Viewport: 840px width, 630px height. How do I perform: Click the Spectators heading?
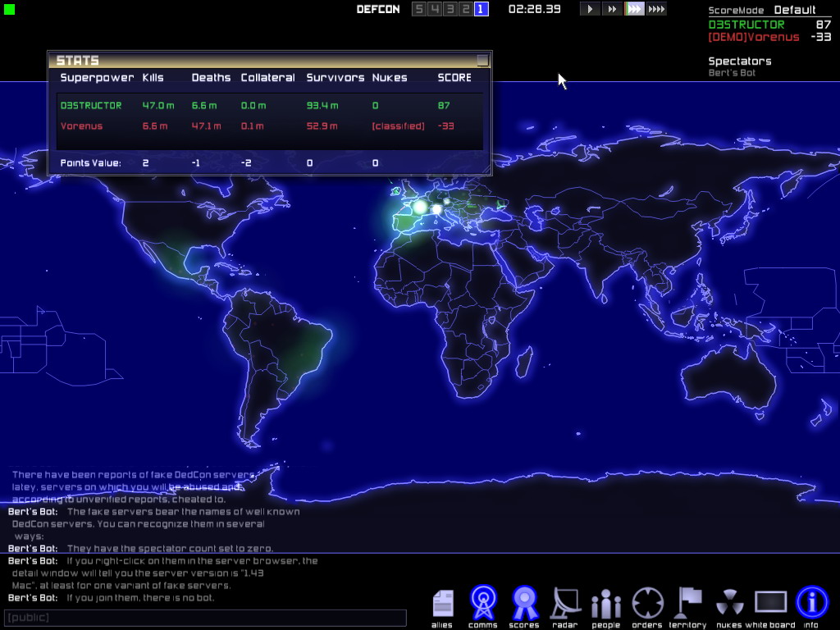(740, 61)
